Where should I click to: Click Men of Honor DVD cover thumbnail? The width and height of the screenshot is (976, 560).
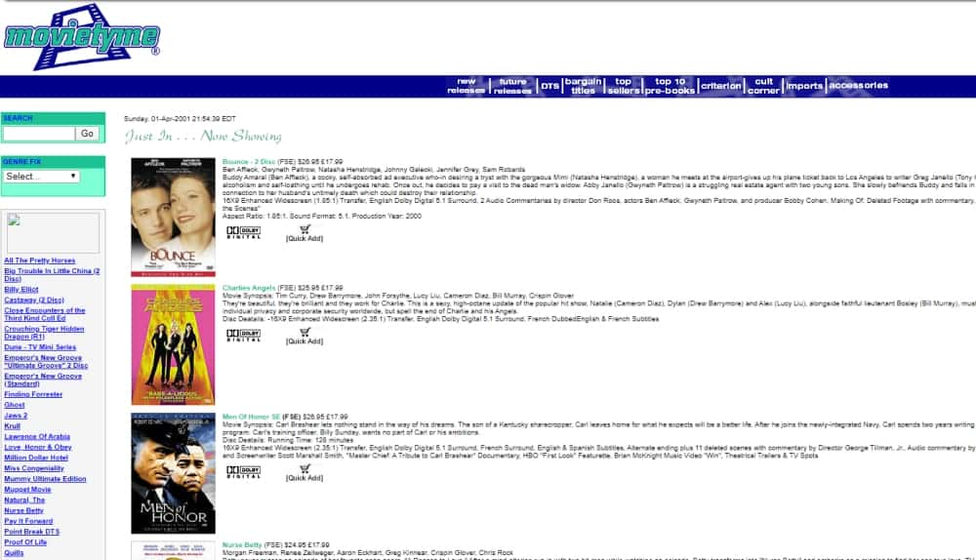(173, 473)
